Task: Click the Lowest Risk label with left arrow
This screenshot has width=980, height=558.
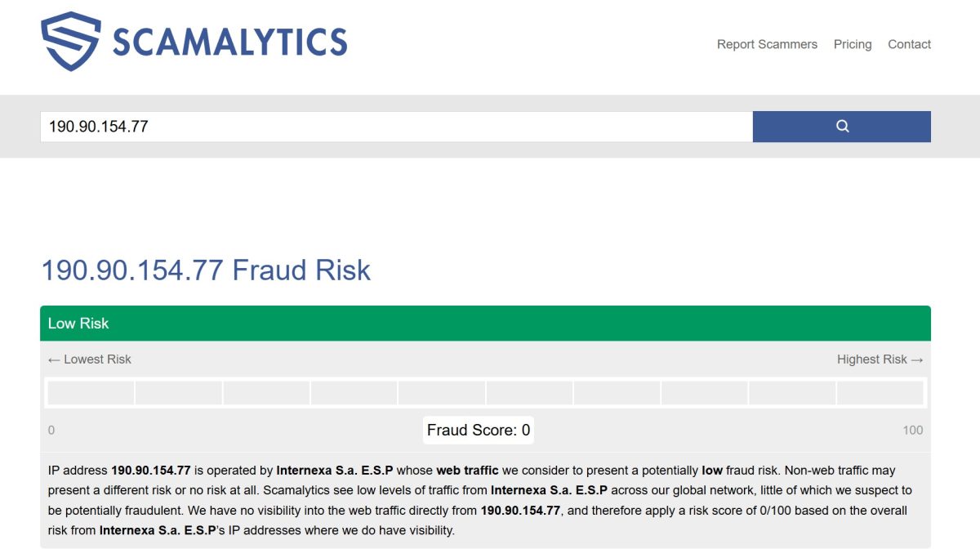Action: click(x=89, y=359)
